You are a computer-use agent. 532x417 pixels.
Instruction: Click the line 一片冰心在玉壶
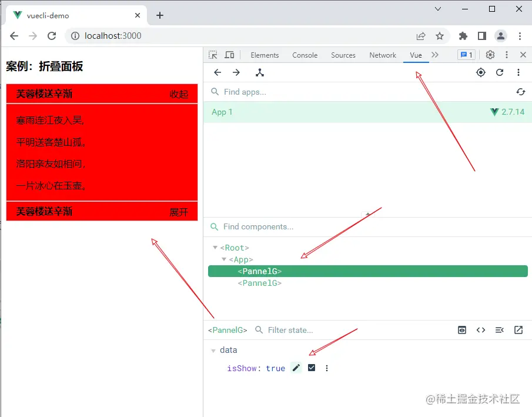[51, 185]
